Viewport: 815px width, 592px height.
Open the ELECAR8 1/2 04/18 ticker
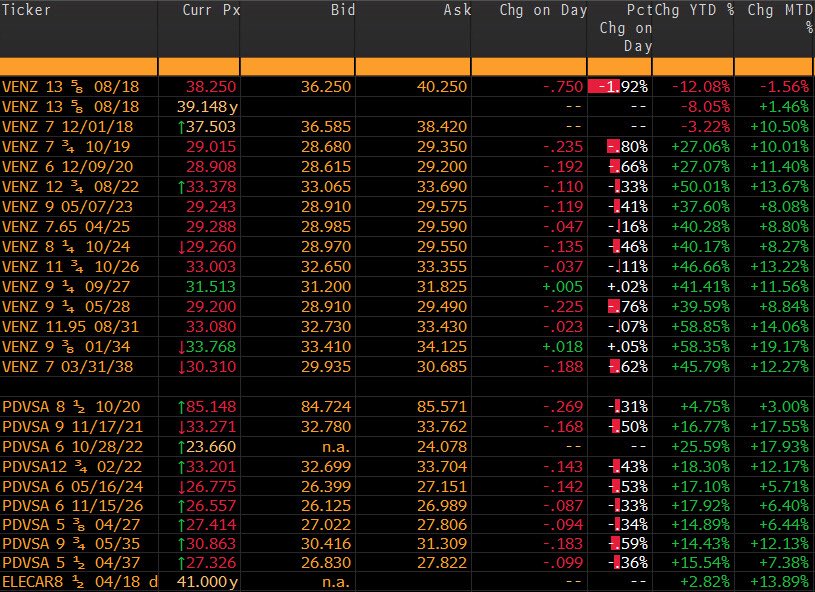click(x=80, y=582)
